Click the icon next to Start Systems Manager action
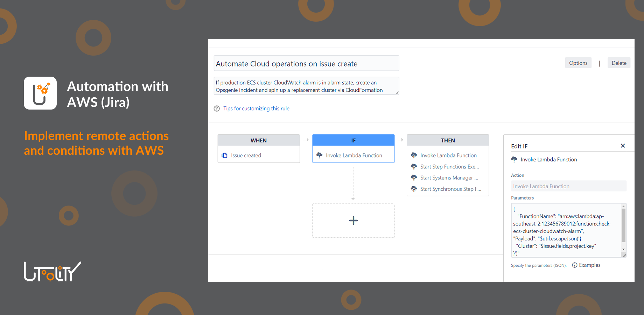 pos(414,177)
